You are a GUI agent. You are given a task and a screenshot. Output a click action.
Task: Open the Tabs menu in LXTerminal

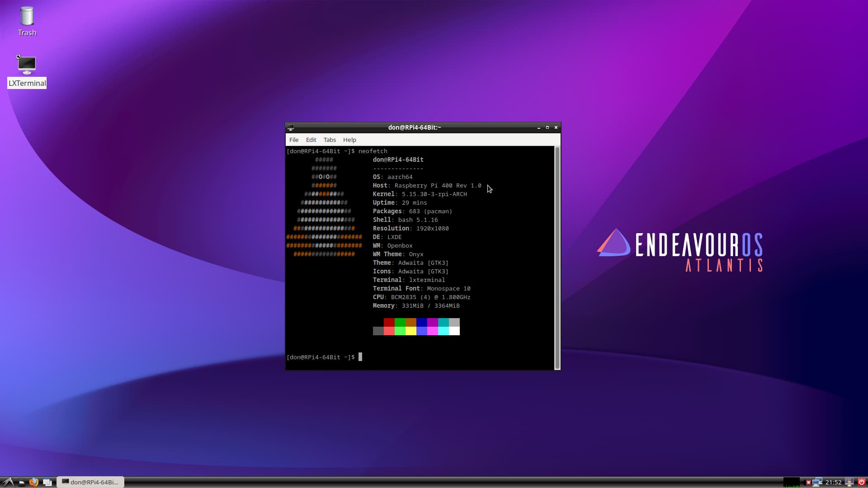click(330, 140)
